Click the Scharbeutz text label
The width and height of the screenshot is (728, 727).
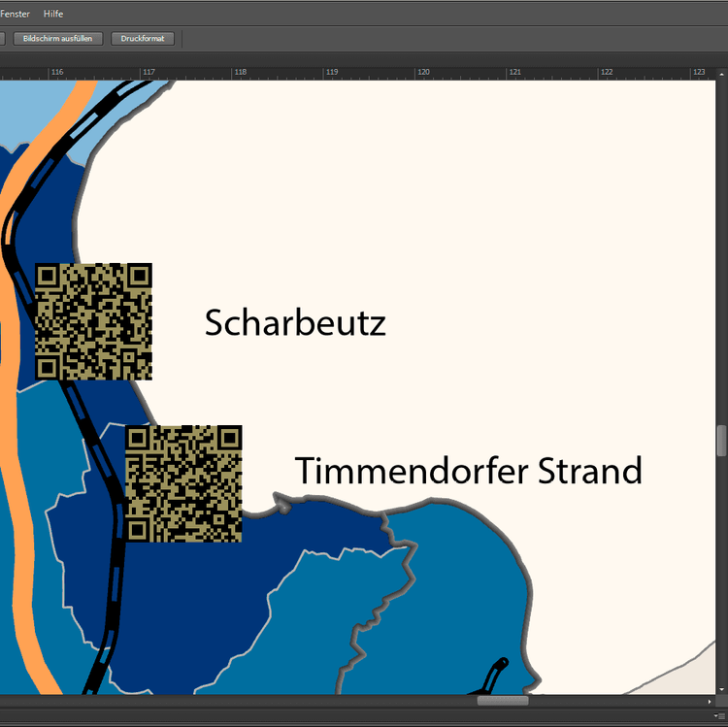(x=295, y=323)
